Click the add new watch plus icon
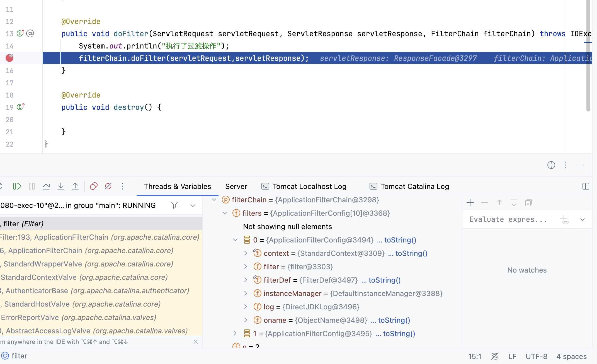The image size is (597, 364). (x=470, y=203)
